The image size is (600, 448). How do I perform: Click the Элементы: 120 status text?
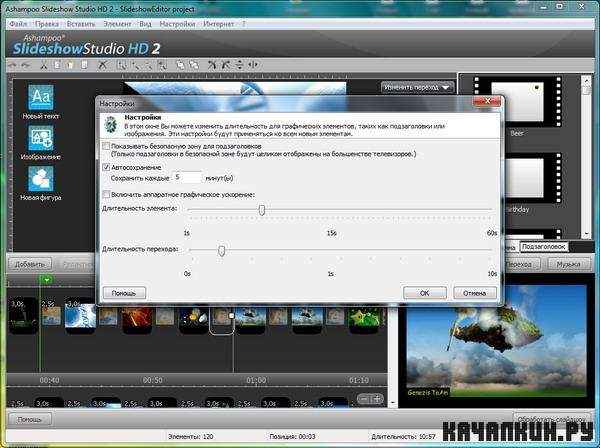(x=191, y=436)
